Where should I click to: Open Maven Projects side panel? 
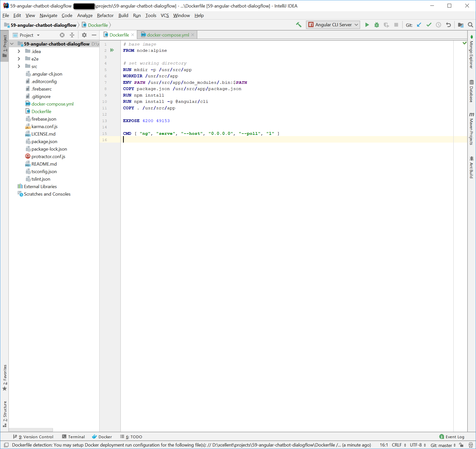[x=471, y=129]
